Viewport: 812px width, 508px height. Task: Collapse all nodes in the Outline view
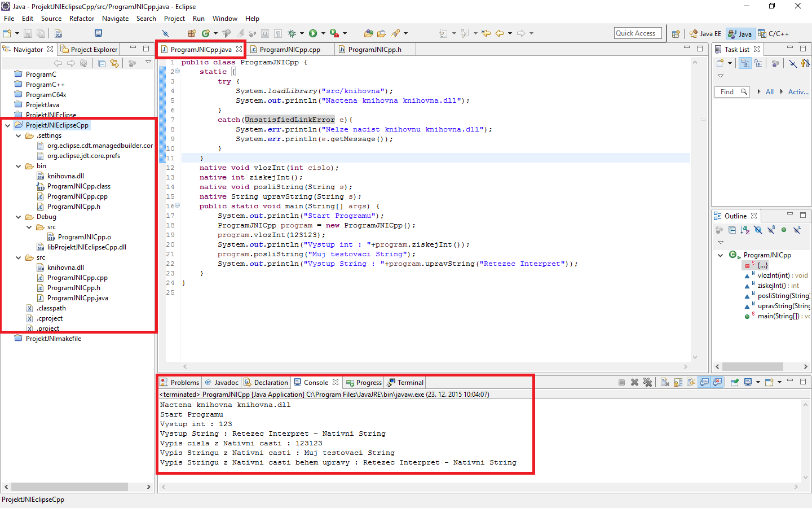[732, 230]
